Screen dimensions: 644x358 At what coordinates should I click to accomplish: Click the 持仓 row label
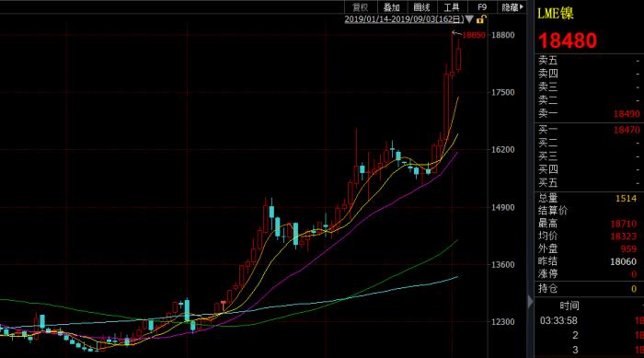[x=548, y=289]
